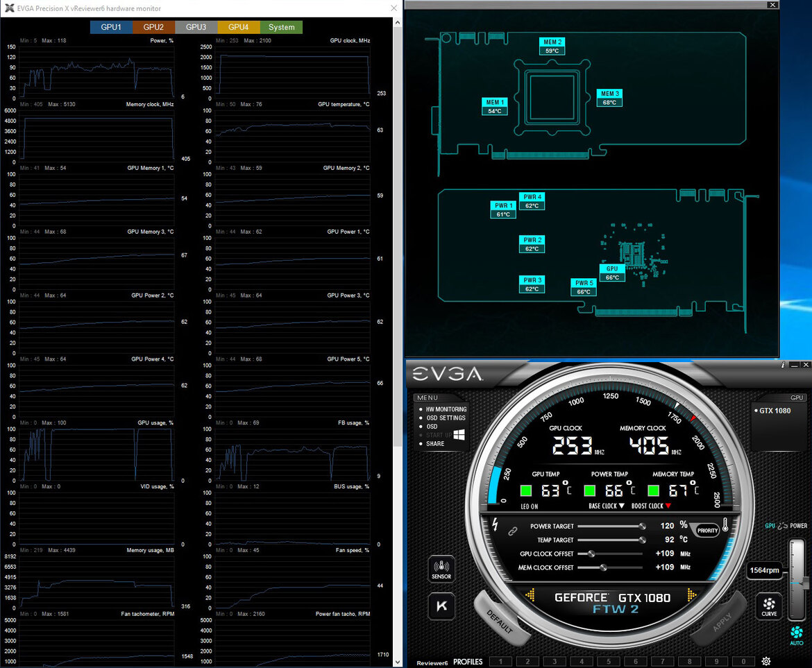Click the Power Target value 120
Screen dimensions: 812x668
coord(667,526)
